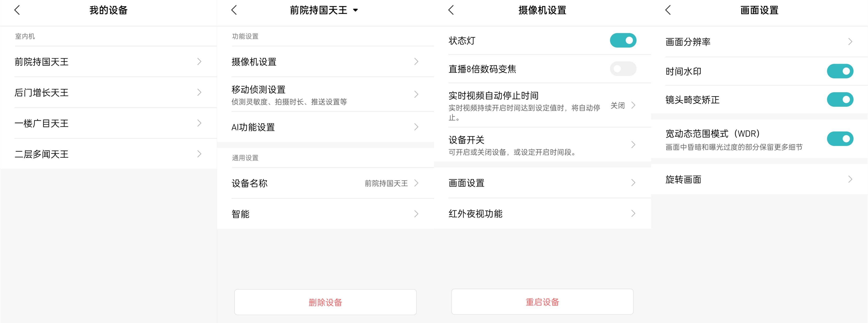Open 实时视频自动停止时间 setting
The image size is (868, 323).
[543, 105]
